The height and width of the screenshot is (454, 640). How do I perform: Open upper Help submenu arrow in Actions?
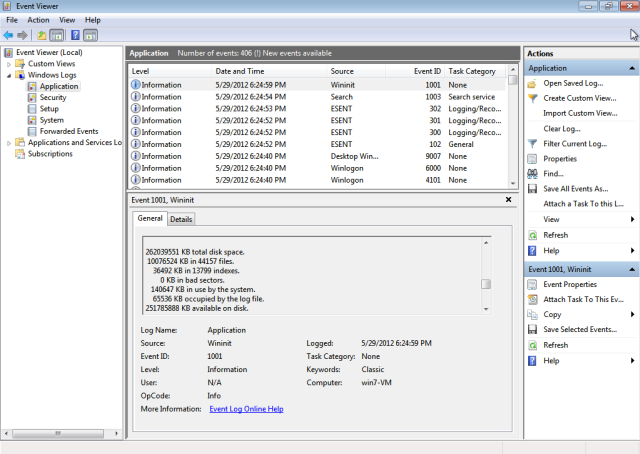tap(632, 251)
